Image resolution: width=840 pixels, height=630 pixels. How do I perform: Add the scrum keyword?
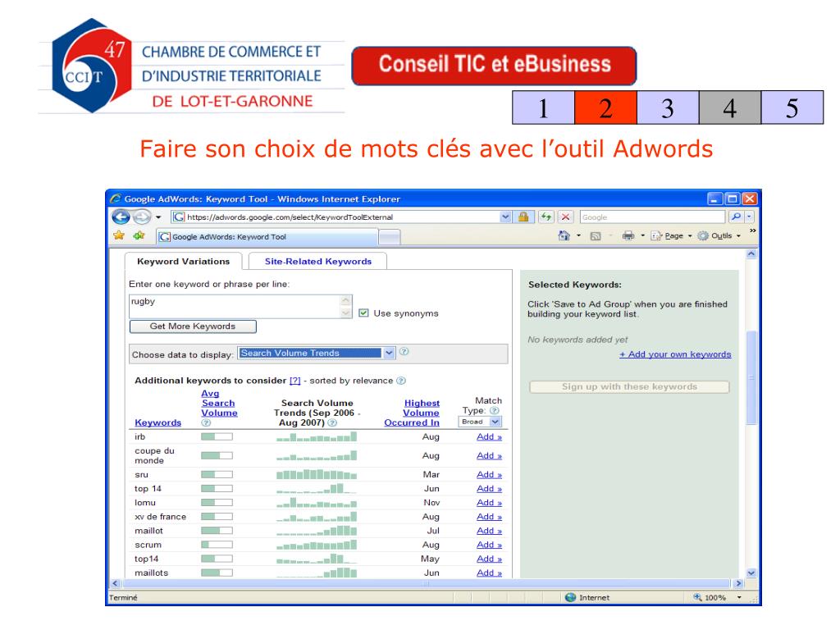(x=489, y=545)
